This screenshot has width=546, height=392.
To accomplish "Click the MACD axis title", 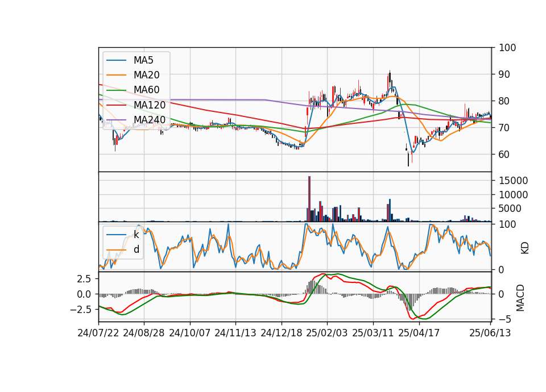I will pos(520,298).
